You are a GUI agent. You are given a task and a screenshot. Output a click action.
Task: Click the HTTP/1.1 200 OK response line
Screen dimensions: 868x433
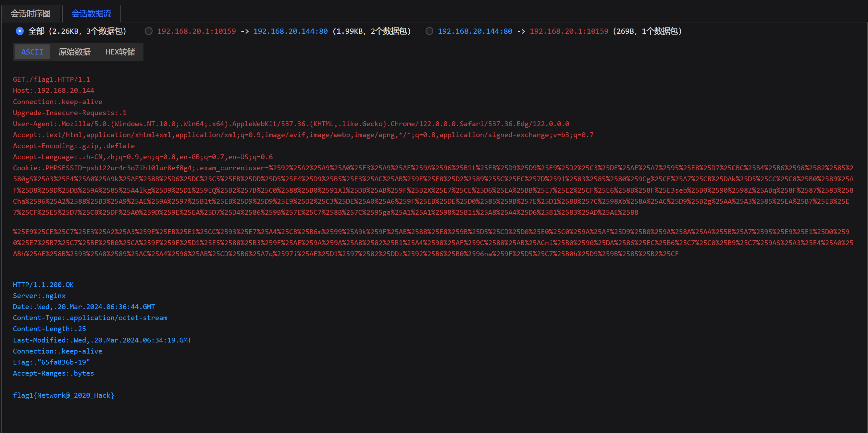(43, 285)
